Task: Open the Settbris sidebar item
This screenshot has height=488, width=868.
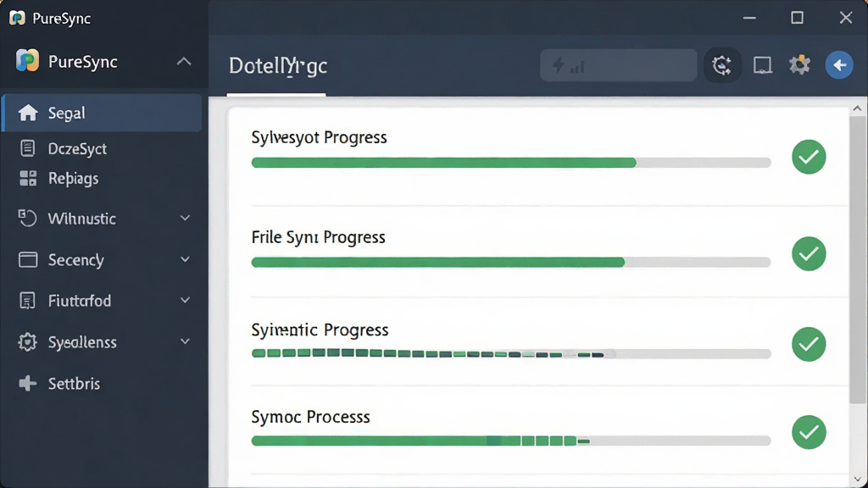Action: click(74, 384)
